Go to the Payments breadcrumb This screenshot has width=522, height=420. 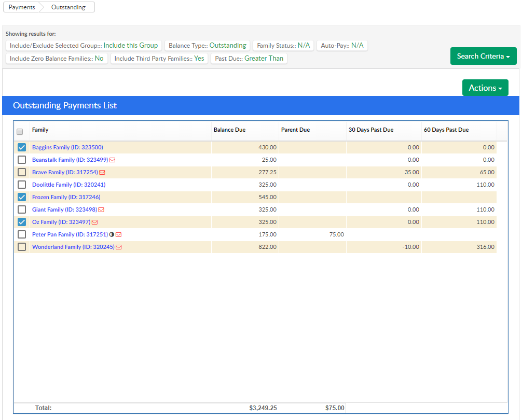click(x=22, y=7)
